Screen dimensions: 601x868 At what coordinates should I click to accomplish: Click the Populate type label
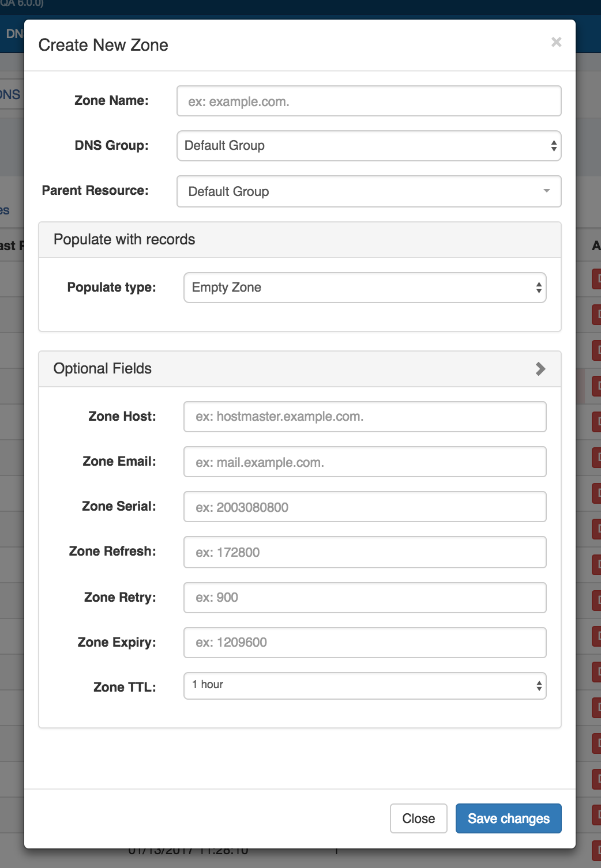111,287
